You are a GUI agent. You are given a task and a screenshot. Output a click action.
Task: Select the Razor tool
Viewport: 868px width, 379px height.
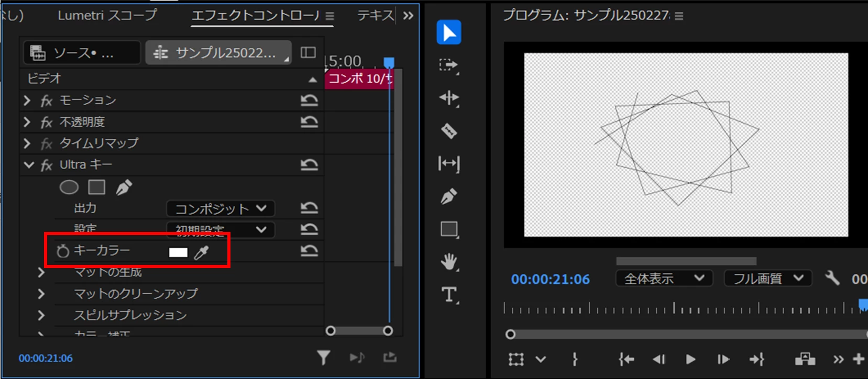[x=449, y=130]
